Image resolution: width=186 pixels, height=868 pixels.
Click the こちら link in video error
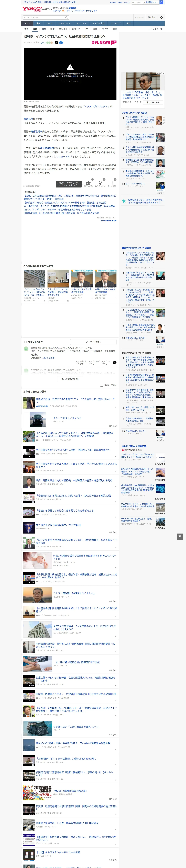point(74,77)
